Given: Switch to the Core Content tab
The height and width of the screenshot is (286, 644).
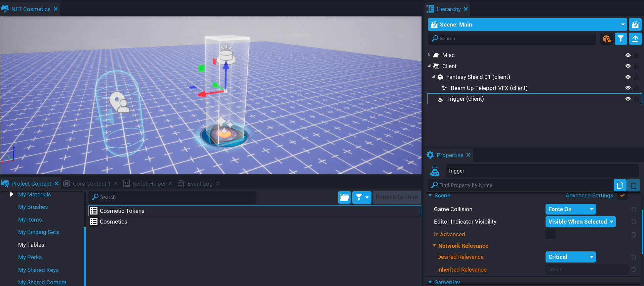Looking at the screenshot, I should [x=91, y=184].
